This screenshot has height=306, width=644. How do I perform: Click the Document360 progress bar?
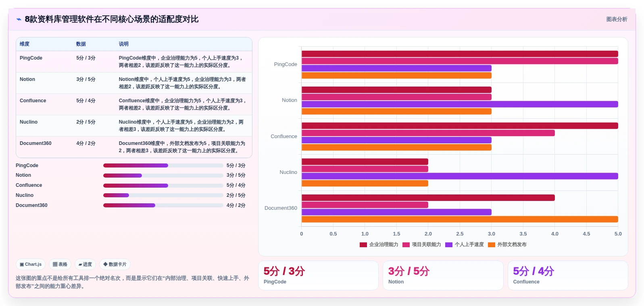pyautogui.click(x=163, y=205)
